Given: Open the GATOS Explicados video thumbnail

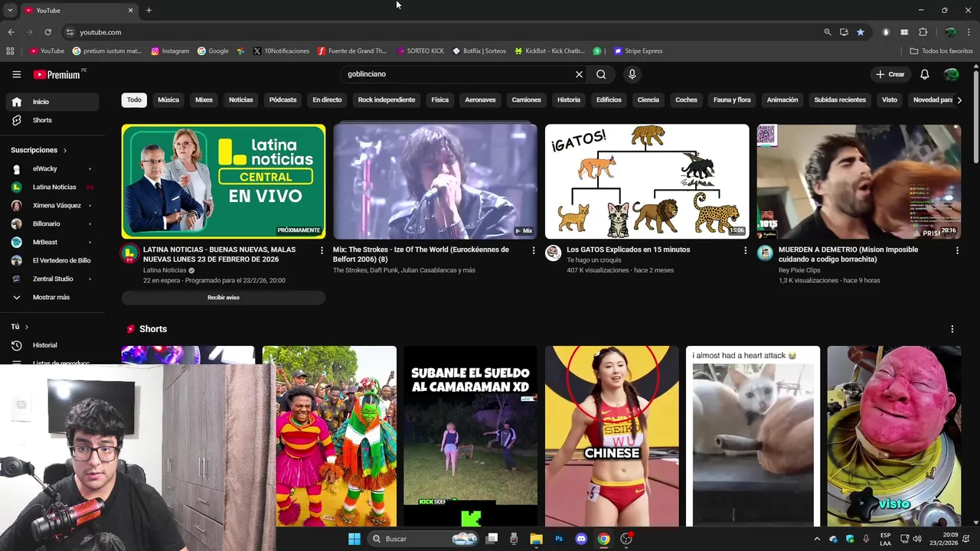Looking at the screenshot, I should point(647,181).
